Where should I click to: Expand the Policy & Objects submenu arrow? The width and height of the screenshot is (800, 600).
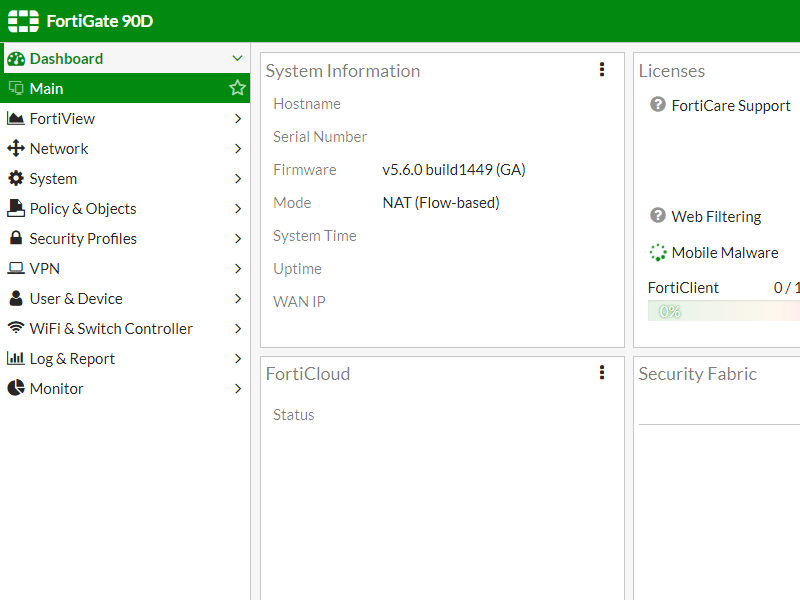pos(238,208)
